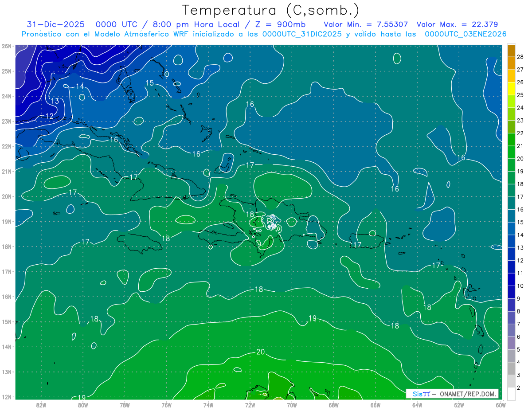Click the '12N' latitude axis label
532x411 pixels.
[x=6, y=397]
